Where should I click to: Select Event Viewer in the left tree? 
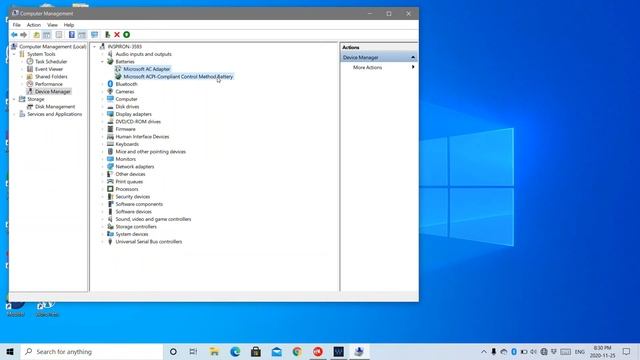pos(49,69)
